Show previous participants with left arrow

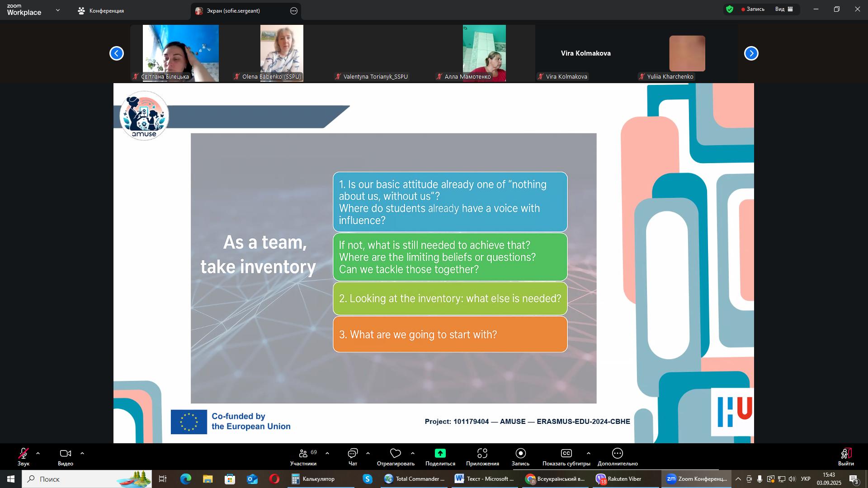click(x=117, y=53)
